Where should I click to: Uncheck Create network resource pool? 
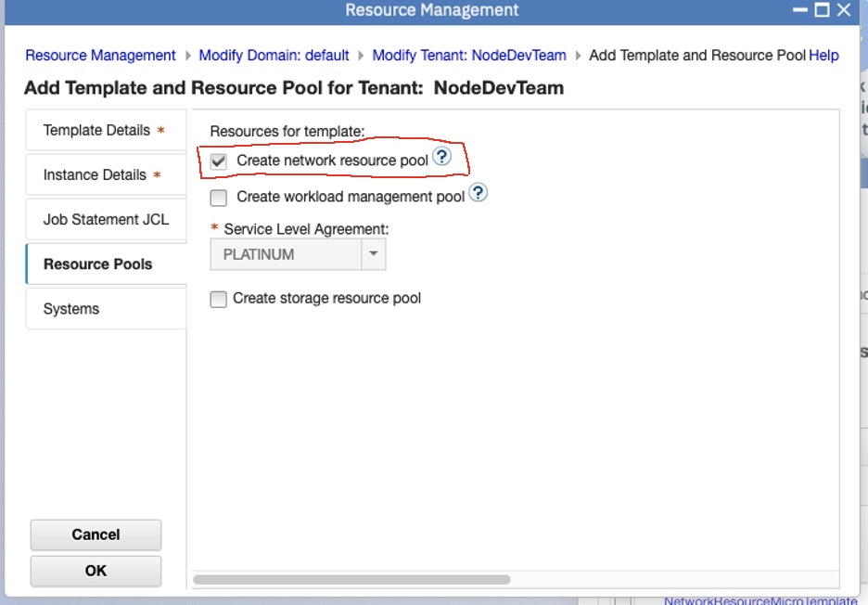click(218, 161)
